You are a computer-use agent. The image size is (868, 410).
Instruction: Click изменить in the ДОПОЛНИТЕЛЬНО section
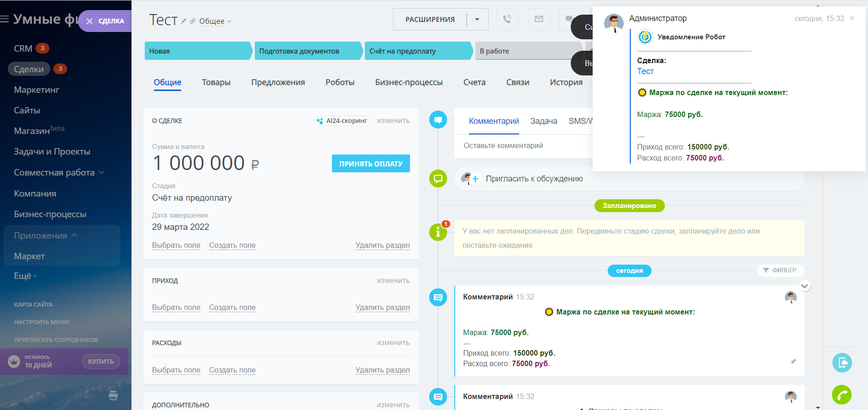pyautogui.click(x=393, y=405)
